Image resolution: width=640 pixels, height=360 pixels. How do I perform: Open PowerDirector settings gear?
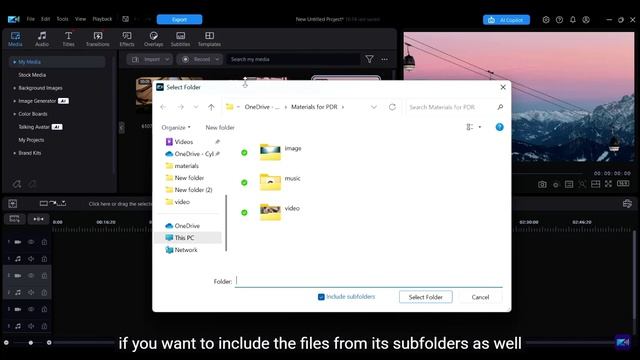click(546, 20)
